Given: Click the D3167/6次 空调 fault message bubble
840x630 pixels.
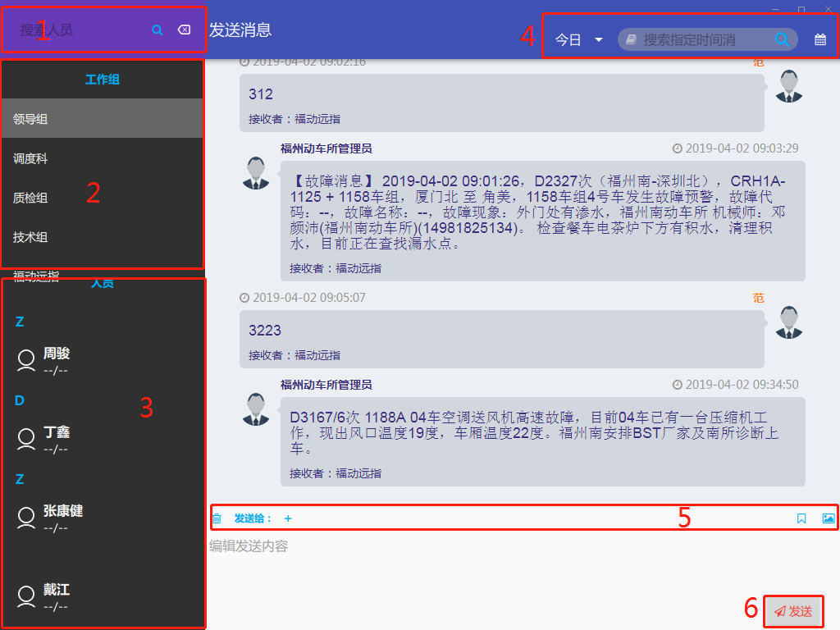Looking at the screenshot, I should click(543, 442).
